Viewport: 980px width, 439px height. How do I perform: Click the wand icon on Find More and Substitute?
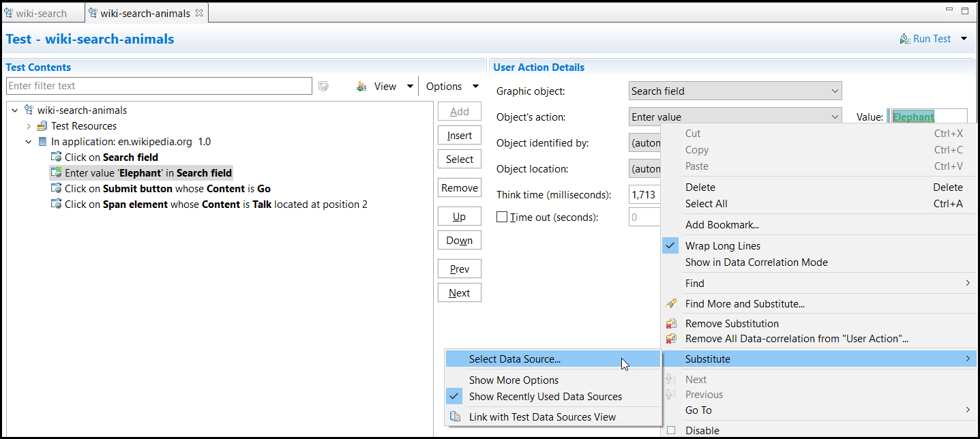point(670,303)
